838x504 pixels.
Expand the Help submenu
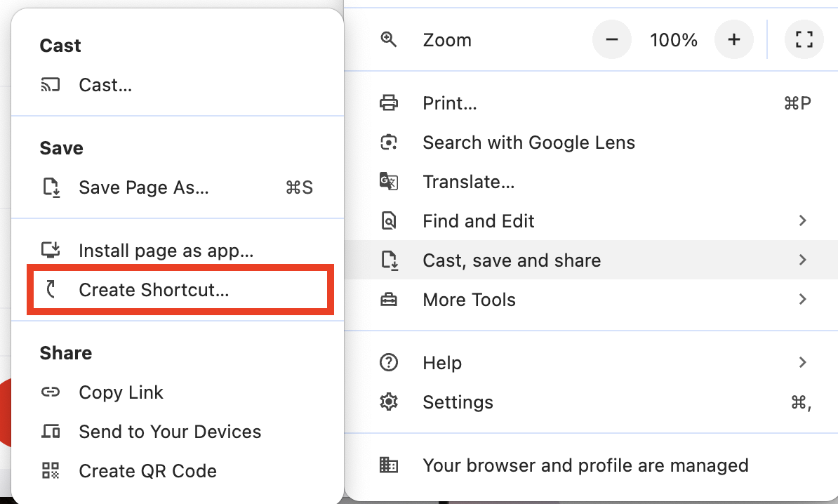click(x=802, y=362)
